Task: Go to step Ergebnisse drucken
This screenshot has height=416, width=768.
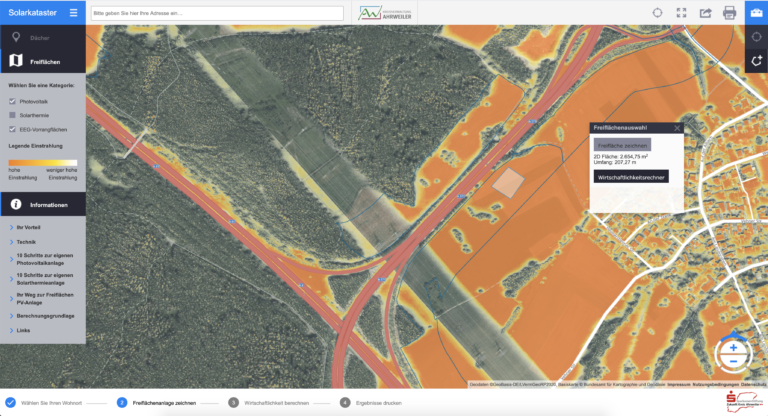Action: pos(379,403)
